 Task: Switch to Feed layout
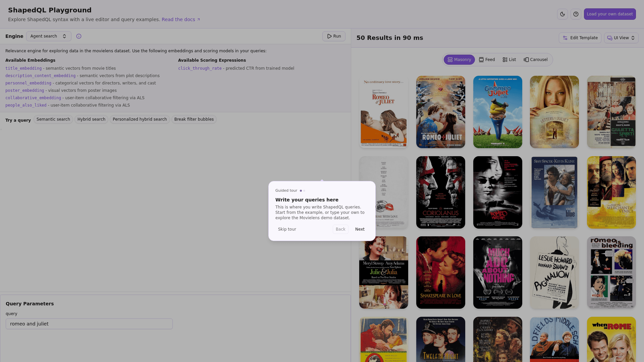(x=487, y=60)
